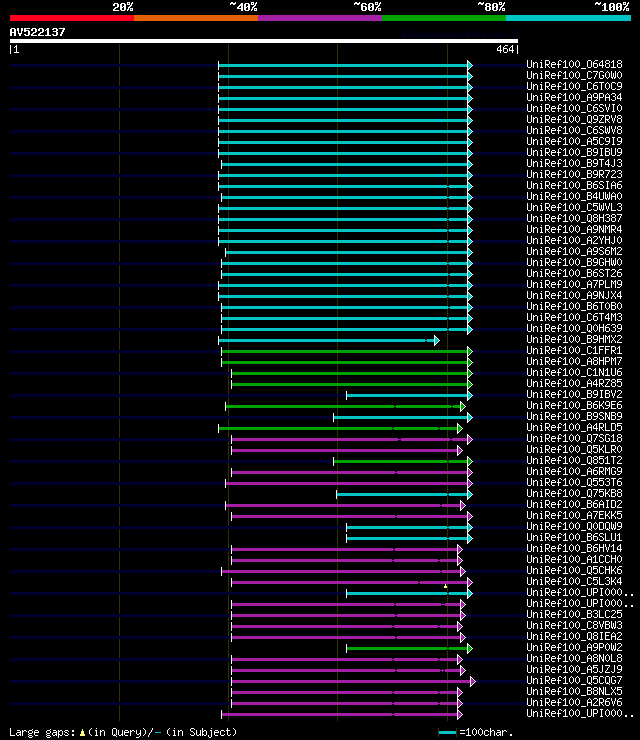Open hit UniRef100_O64818

[x=574, y=64]
